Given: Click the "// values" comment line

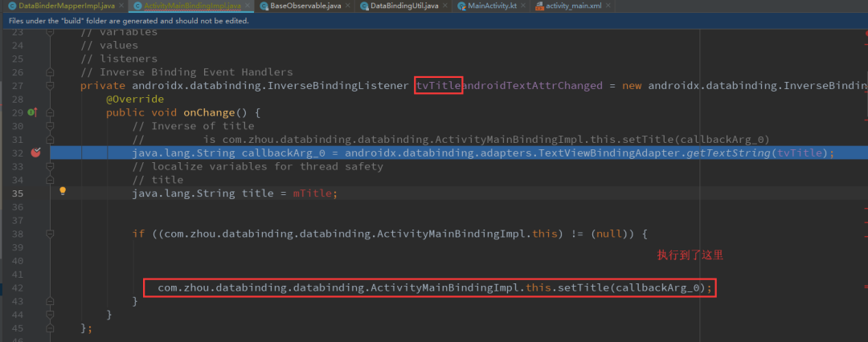Looking at the screenshot, I should pos(109,46).
